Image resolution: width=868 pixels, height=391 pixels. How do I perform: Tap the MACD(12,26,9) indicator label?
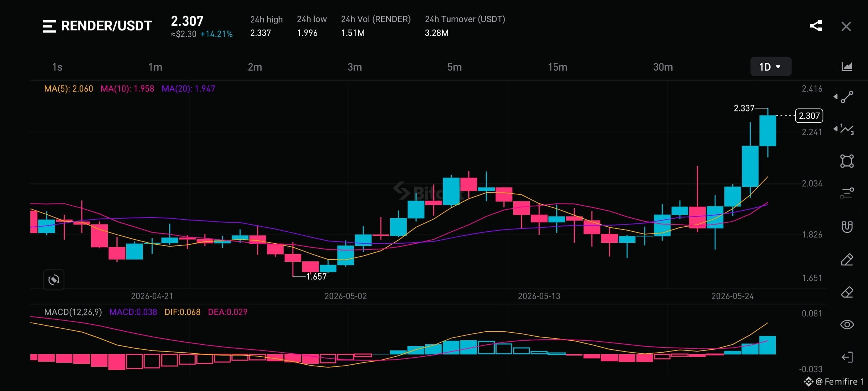click(x=73, y=312)
